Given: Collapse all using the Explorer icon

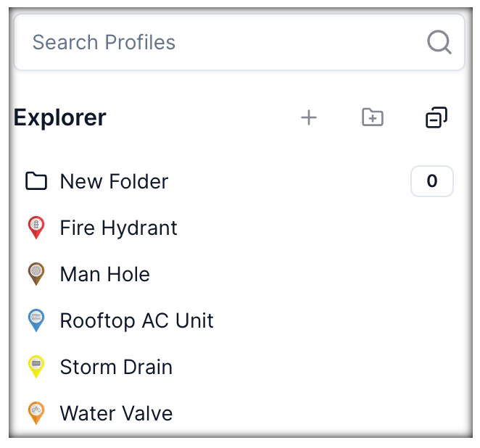Looking at the screenshot, I should pyautogui.click(x=436, y=117).
